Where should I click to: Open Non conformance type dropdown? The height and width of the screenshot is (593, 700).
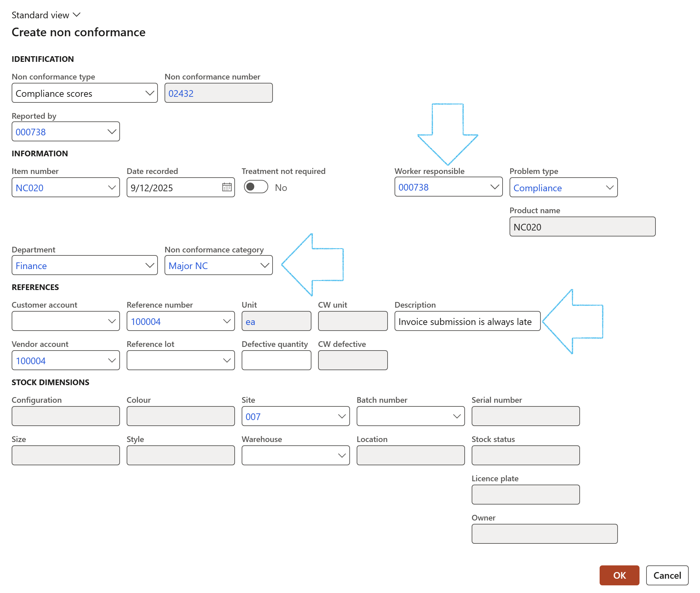(150, 93)
